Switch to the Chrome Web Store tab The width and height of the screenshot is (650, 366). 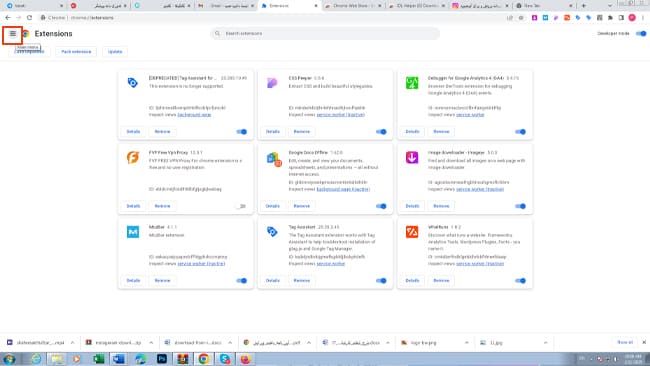[x=353, y=6]
